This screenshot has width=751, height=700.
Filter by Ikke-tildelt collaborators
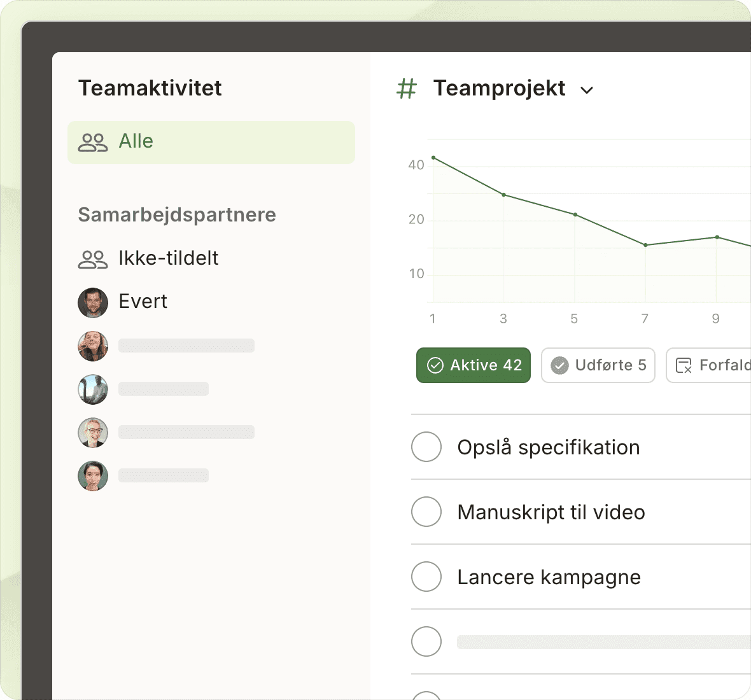pos(168,258)
